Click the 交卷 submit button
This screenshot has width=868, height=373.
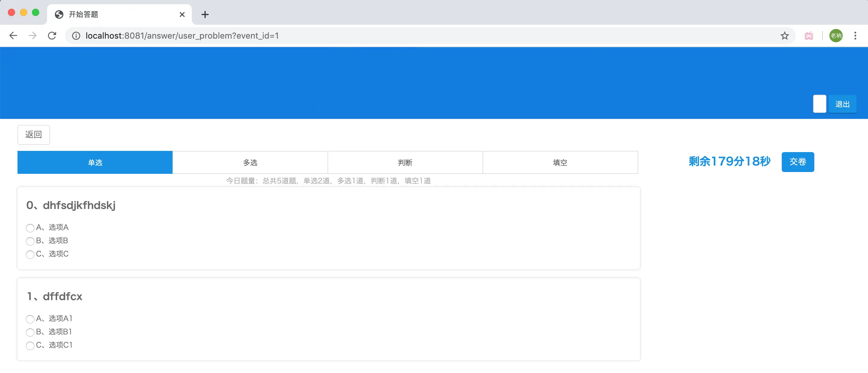[797, 162]
